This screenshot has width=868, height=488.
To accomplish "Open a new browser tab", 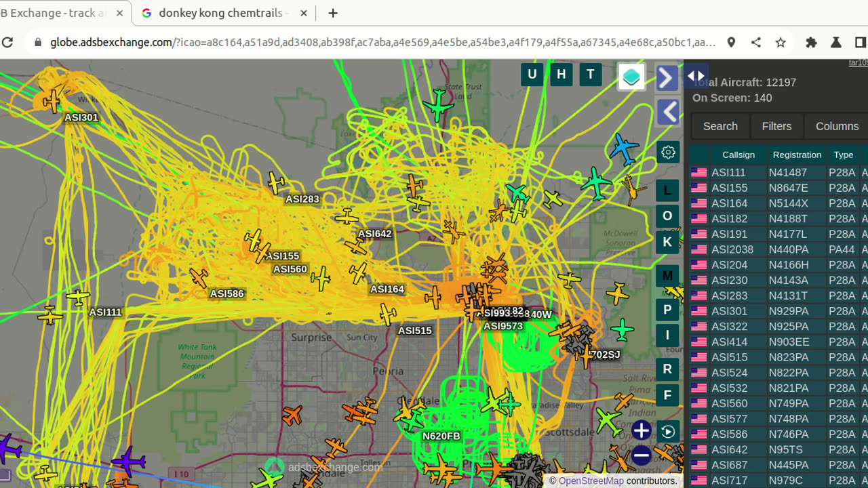I will [333, 13].
